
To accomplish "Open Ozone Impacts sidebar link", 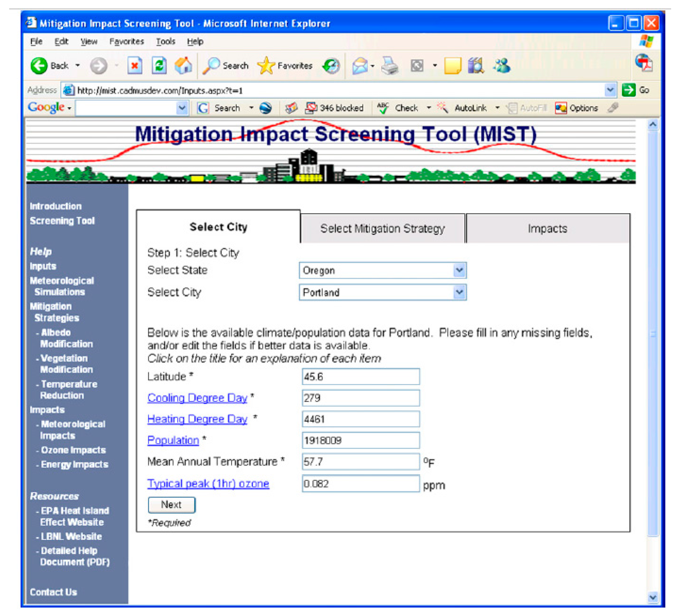I will coord(73,450).
